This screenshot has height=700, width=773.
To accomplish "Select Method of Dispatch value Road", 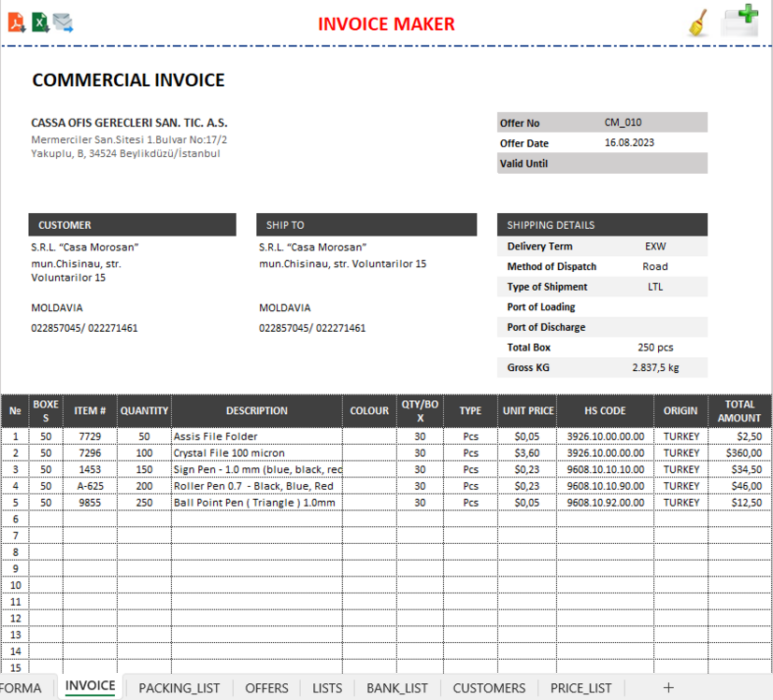I will click(x=655, y=266).
